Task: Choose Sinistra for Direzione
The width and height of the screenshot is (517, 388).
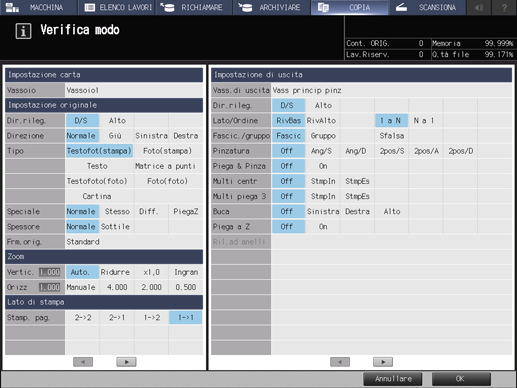Action: pyautogui.click(x=151, y=136)
